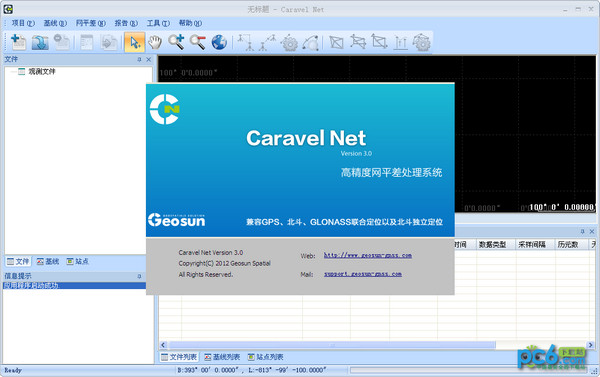Click the 数据类型 column header
Image resolution: width=600 pixels, height=377 pixels.
(496, 245)
